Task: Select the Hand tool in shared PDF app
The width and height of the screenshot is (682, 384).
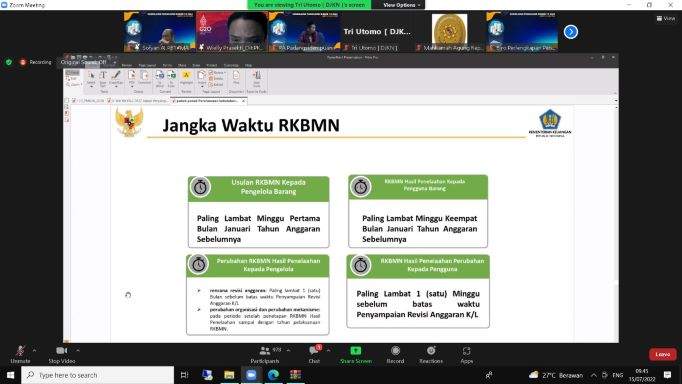Action: 73,73
